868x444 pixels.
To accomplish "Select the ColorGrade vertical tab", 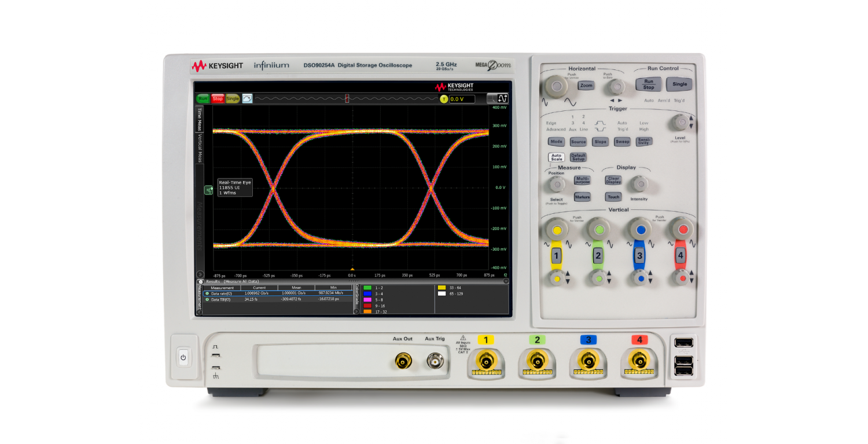I will (x=356, y=295).
